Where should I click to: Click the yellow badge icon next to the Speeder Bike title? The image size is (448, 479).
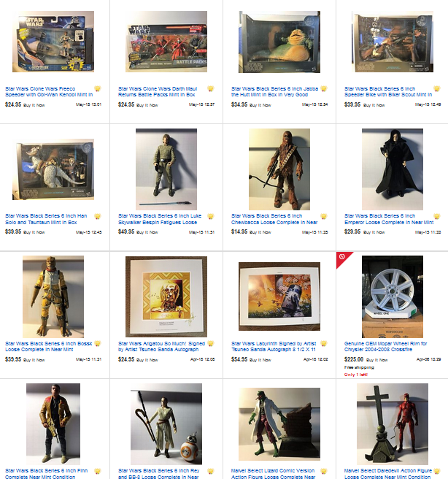point(437,89)
